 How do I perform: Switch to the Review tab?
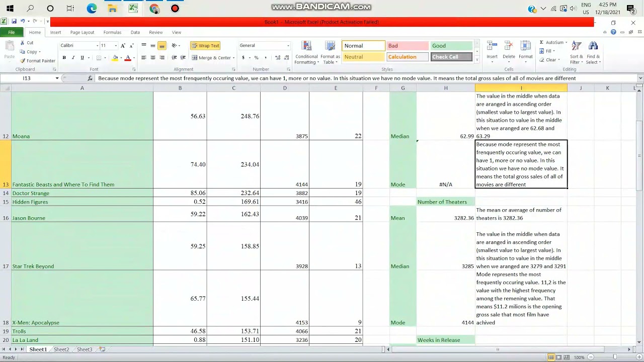tap(155, 32)
